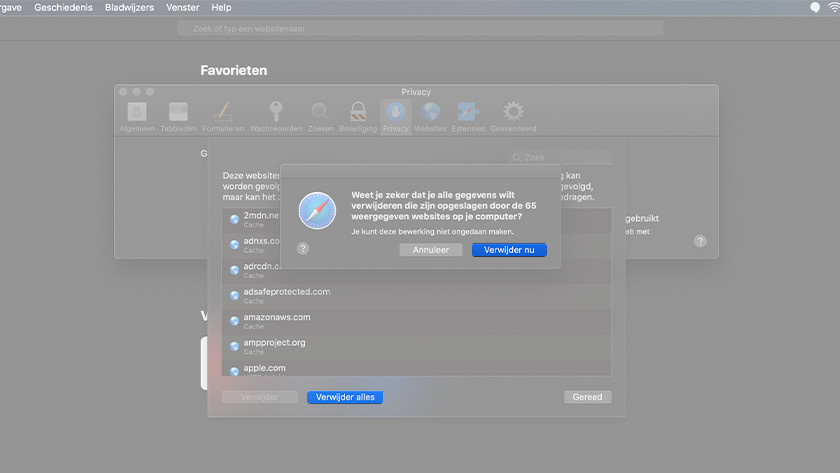Open the Help menu

[x=221, y=7]
